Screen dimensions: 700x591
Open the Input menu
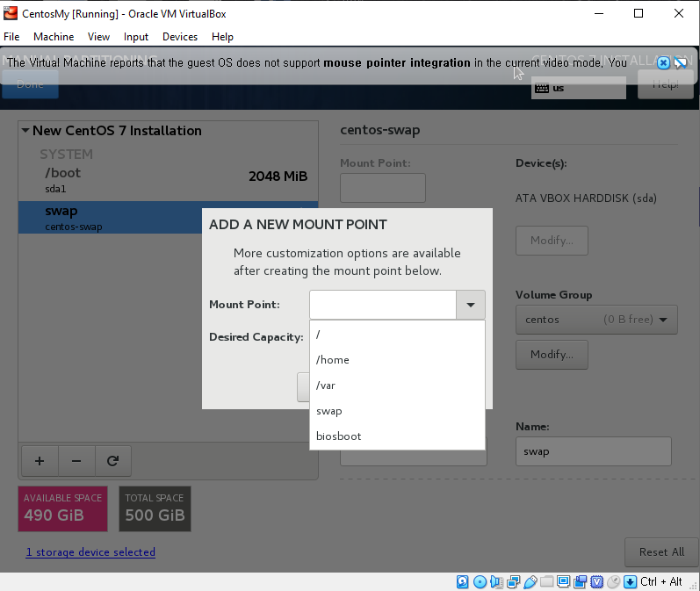click(136, 37)
